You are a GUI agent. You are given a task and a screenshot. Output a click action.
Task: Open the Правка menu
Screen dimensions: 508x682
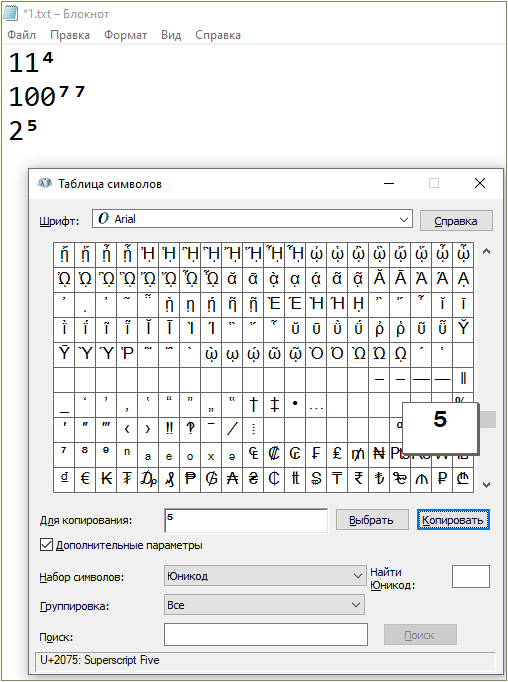(x=70, y=35)
